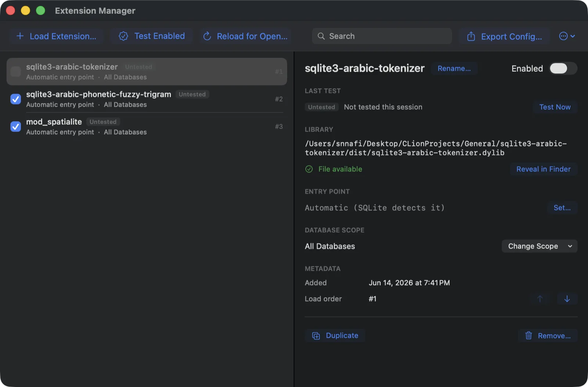
Task: Click the Test Now button
Action: pyautogui.click(x=555, y=107)
